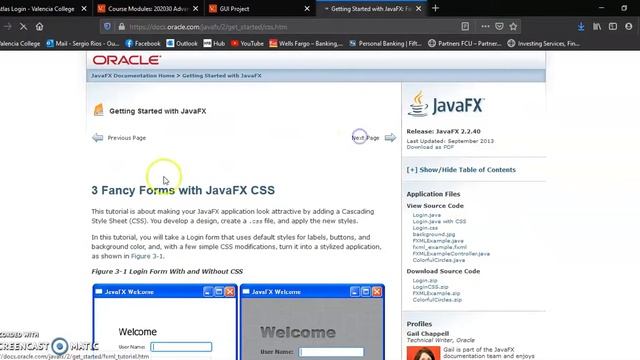
Task: Close the Getting Started with JavaFX tab
Action: [418, 9]
